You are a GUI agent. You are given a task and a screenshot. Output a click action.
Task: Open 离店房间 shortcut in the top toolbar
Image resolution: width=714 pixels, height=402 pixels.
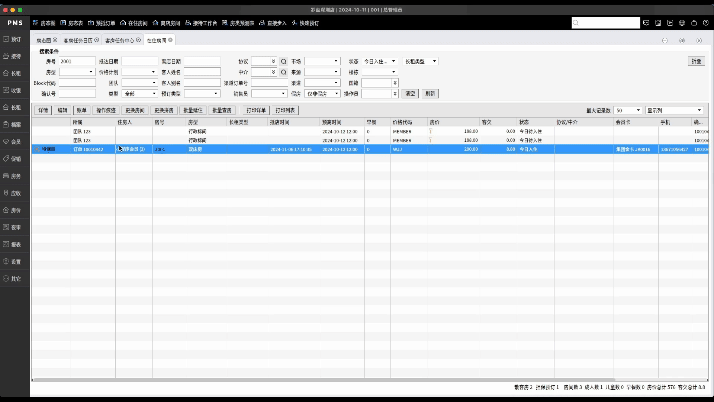167,23
